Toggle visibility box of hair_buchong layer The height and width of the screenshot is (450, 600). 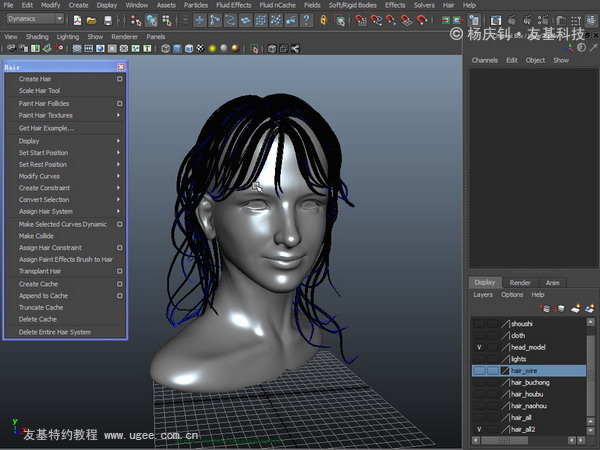(479, 382)
